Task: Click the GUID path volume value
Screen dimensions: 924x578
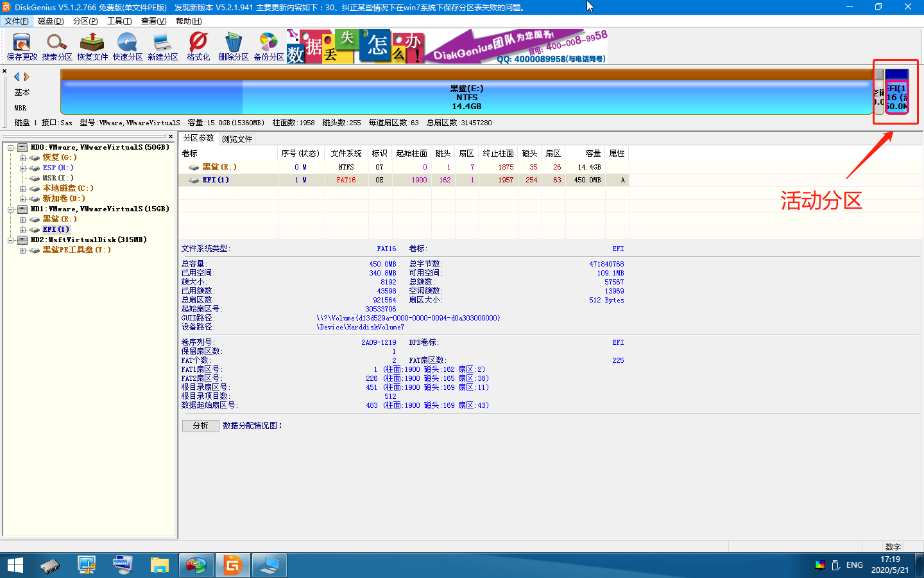Action: [x=408, y=318]
